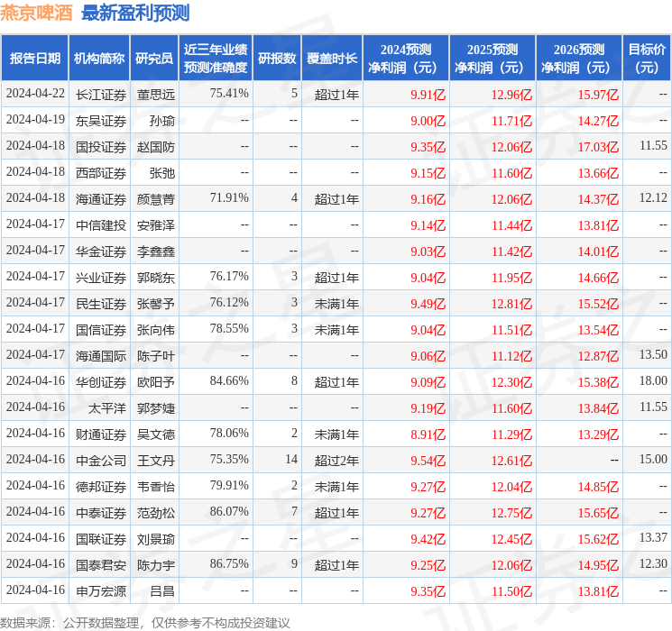The width and height of the screenshot is (672, 631).
Task: Click 海通国际 institution cell
Action: point(101,355)
